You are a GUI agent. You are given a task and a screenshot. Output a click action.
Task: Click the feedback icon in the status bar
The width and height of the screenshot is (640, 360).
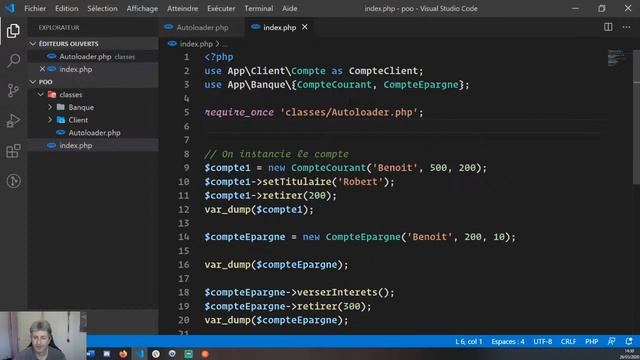[x=611, y=341]
